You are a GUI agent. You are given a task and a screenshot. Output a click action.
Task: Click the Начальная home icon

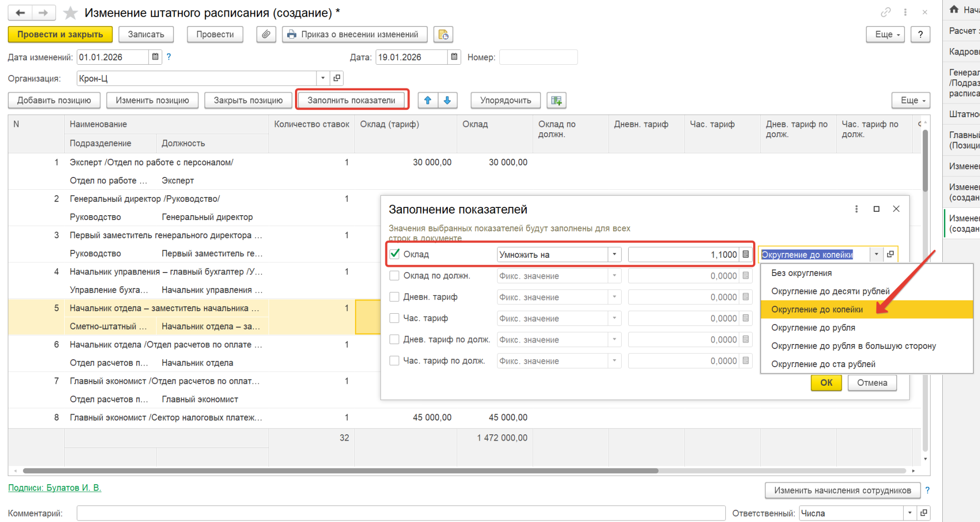click(954, 9)
